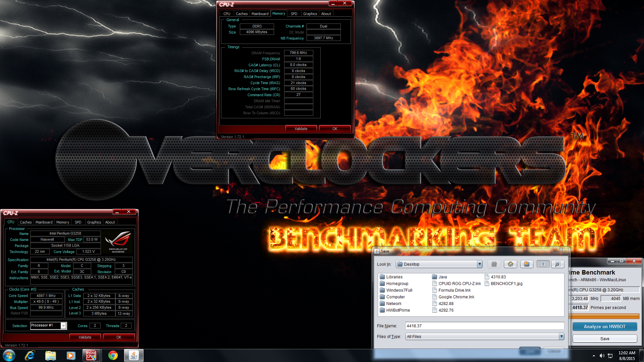The image size is (644, 362).
Task: Select the Network folder item
Action: click(390, 304)
